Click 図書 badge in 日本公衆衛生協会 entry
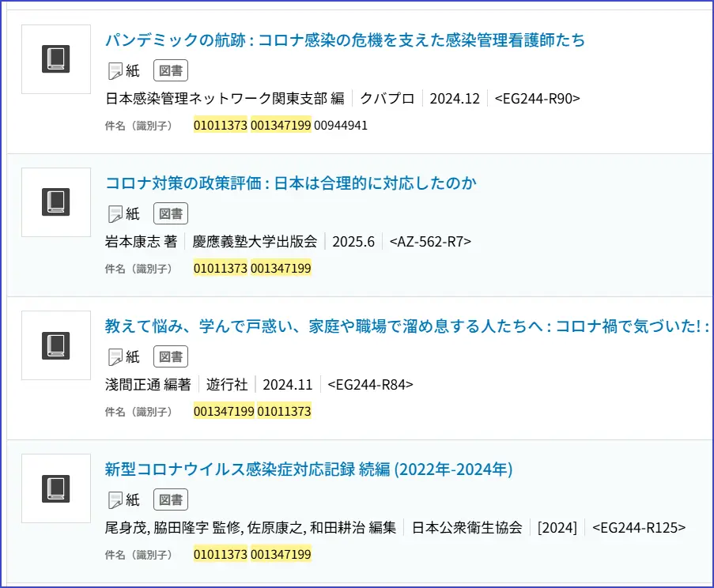 pyautogui.click(x=170, y=499)
